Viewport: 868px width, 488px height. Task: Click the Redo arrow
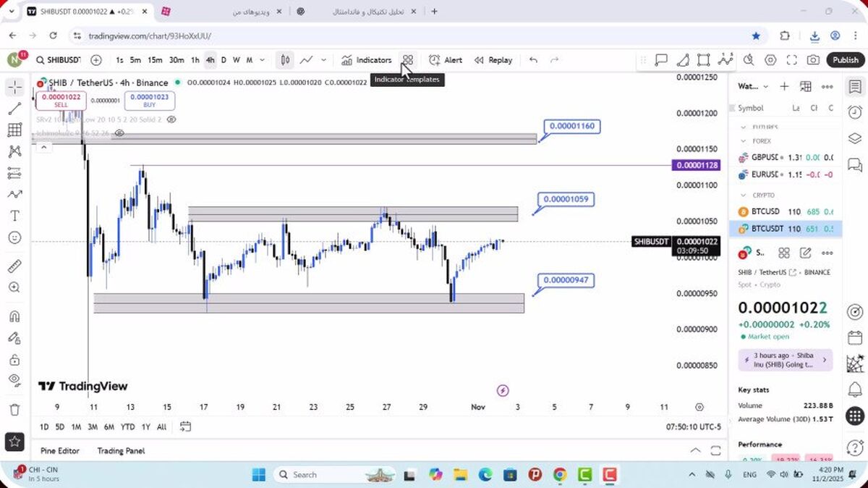tap(555, 60)
